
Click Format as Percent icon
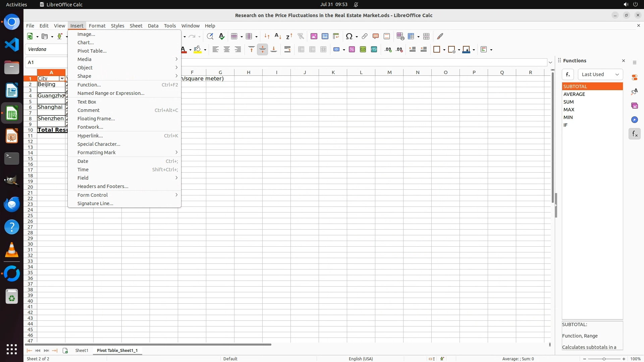point(352,50)
